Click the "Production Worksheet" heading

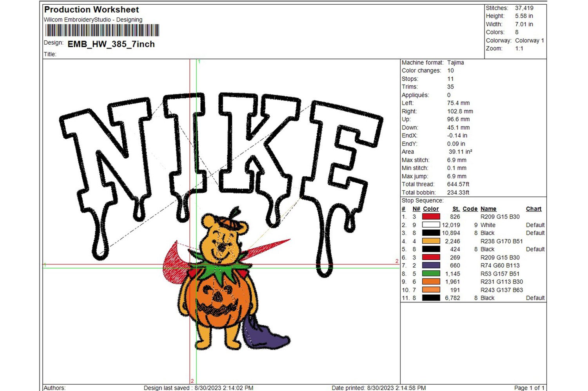point(92,9)
